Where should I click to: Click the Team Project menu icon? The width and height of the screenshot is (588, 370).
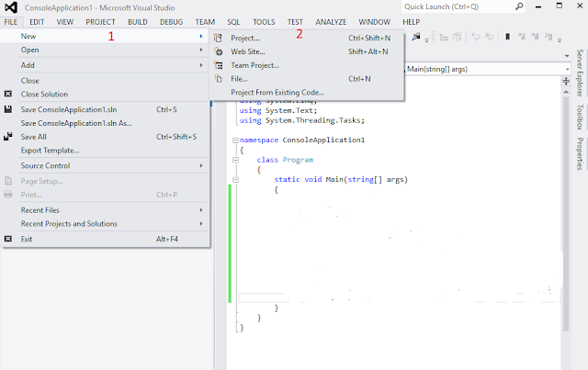219,65
